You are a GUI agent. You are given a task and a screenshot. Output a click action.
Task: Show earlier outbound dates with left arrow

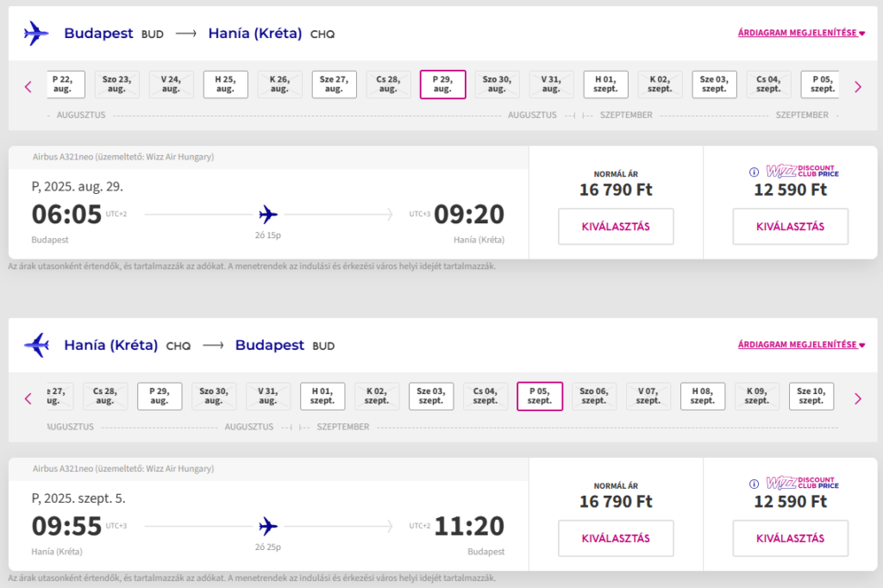point(28,86)
